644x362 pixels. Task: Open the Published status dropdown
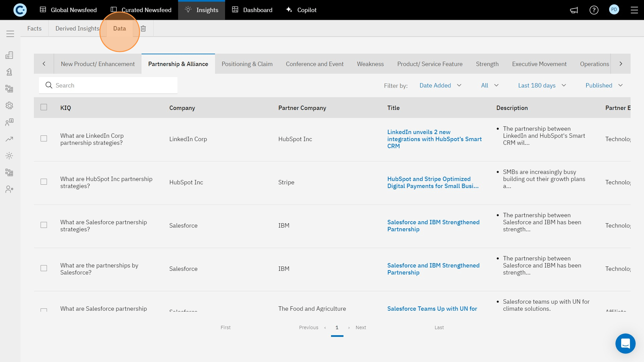click(603, 85)
